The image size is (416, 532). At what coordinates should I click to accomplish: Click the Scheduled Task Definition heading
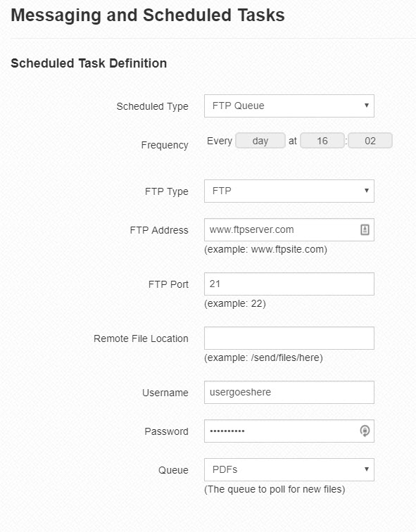(x=89, y=63)
